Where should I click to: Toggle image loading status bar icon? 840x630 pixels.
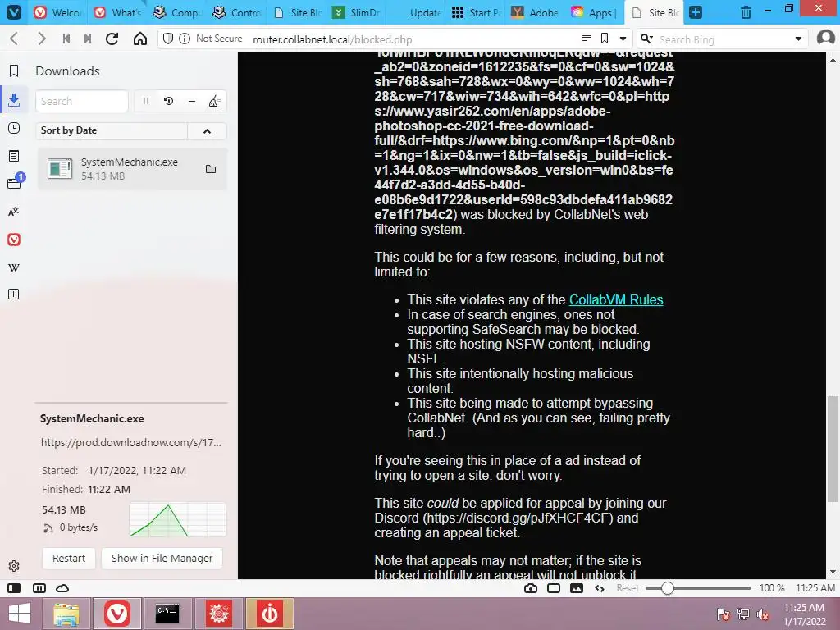577,588
